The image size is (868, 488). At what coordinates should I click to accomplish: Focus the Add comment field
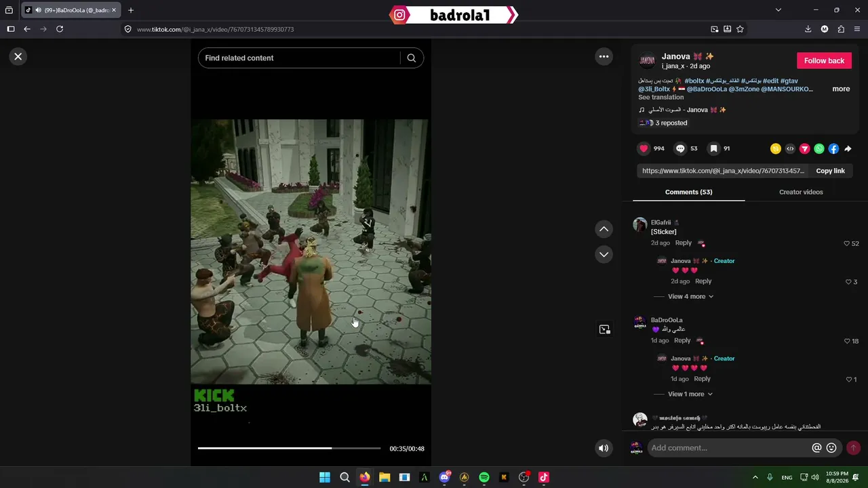click(x=729, y=448)
